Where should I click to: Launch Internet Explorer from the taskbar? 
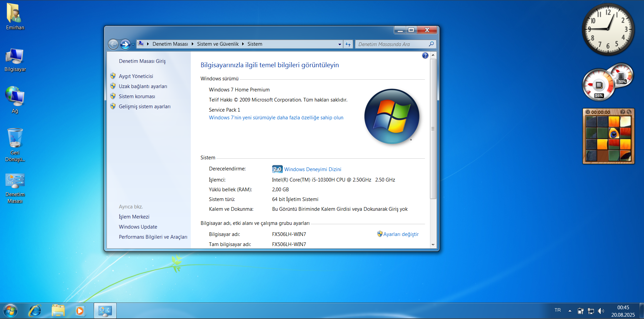35,311
